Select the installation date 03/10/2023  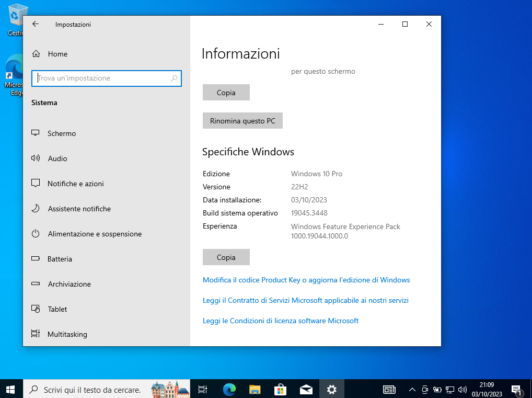point(309,200)
